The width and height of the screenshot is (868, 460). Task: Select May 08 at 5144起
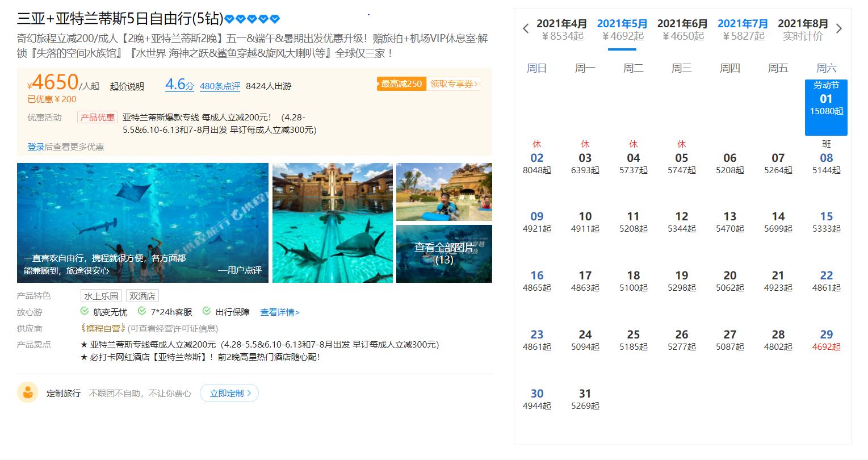pos(827,163)
